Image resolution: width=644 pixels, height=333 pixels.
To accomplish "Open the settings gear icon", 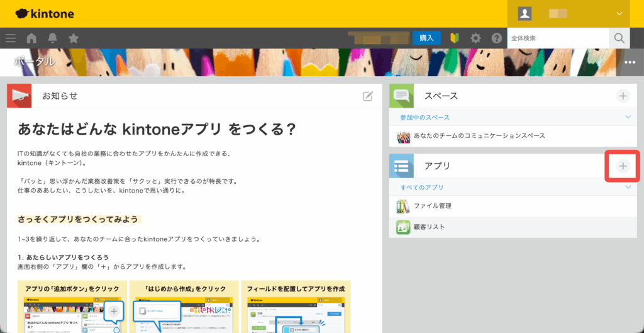I will point(475,38).
